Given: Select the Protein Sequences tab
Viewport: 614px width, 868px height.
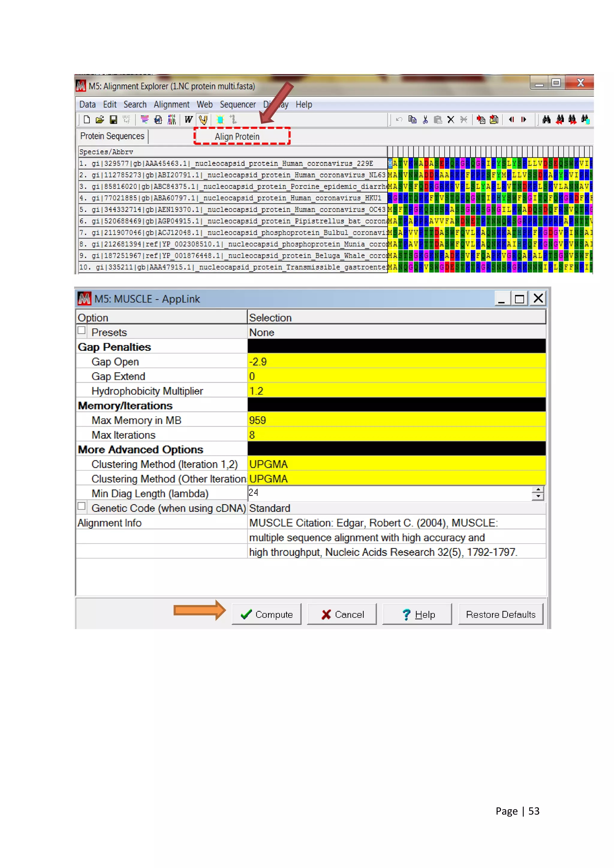Looking at the screenshot, I should tap(112, 136).
